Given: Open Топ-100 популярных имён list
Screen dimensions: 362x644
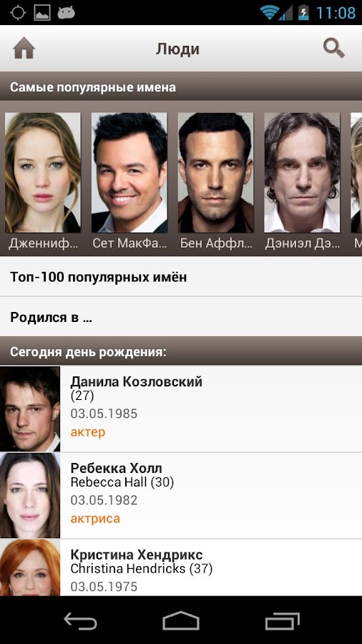Looking at the screenshot, I should 181,277.
